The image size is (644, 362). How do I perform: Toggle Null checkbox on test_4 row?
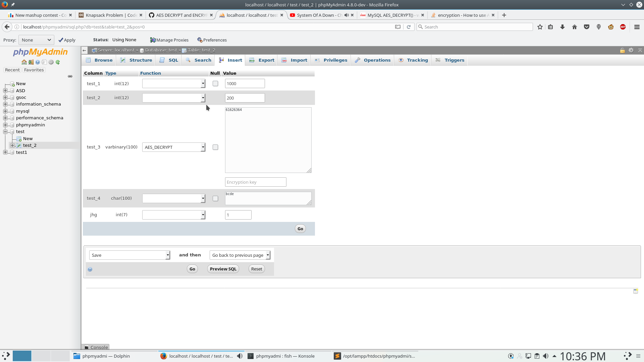point(215,198)
